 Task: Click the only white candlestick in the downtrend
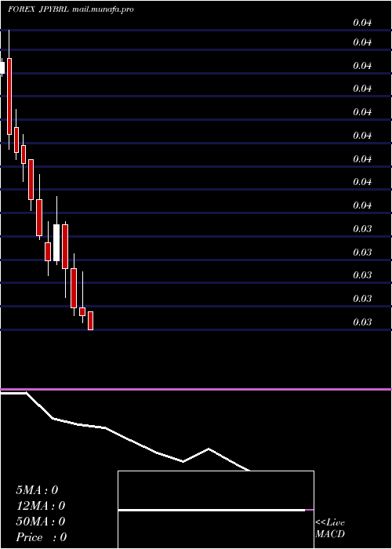point(56,242)
